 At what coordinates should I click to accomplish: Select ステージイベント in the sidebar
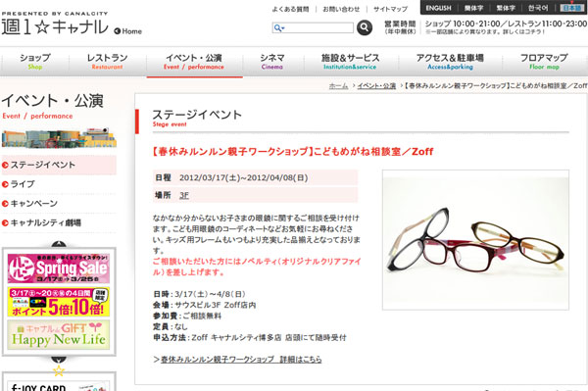pos(59,165)
